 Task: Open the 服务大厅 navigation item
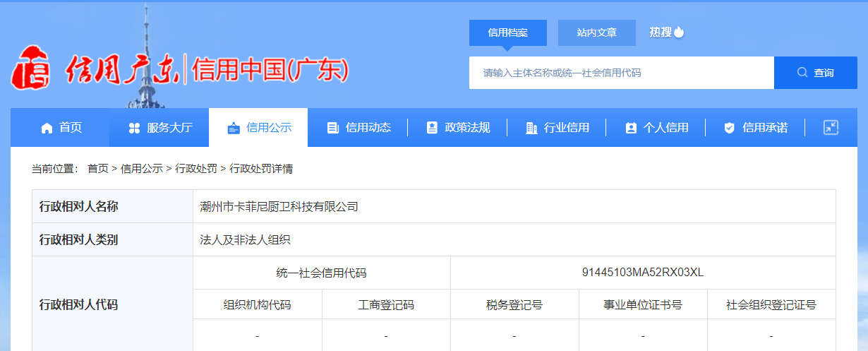click(x=159, y=128)
